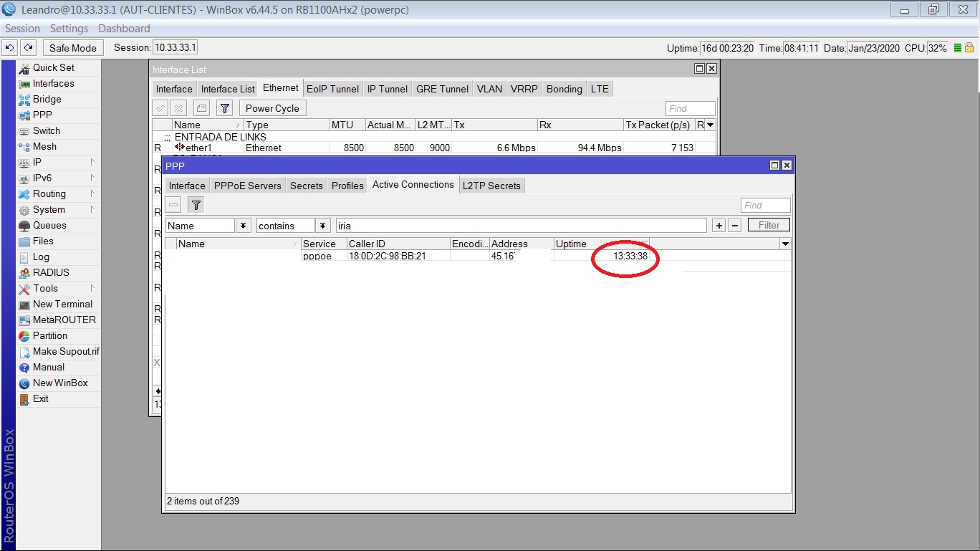The image size is (980, 551).
Task: Click the disable X icon in Interface List
Action: [x=179, y=108]
